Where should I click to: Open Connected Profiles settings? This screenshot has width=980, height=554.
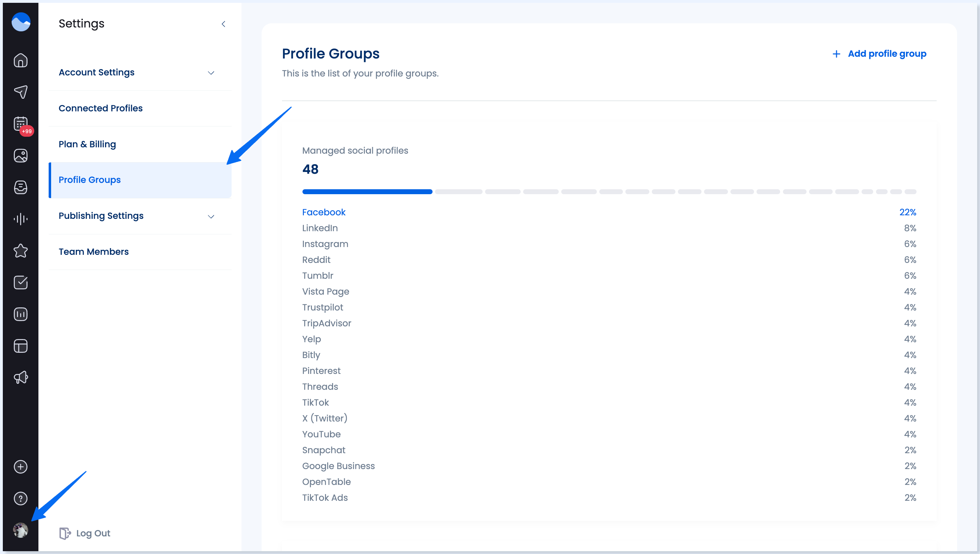(140, 108)
